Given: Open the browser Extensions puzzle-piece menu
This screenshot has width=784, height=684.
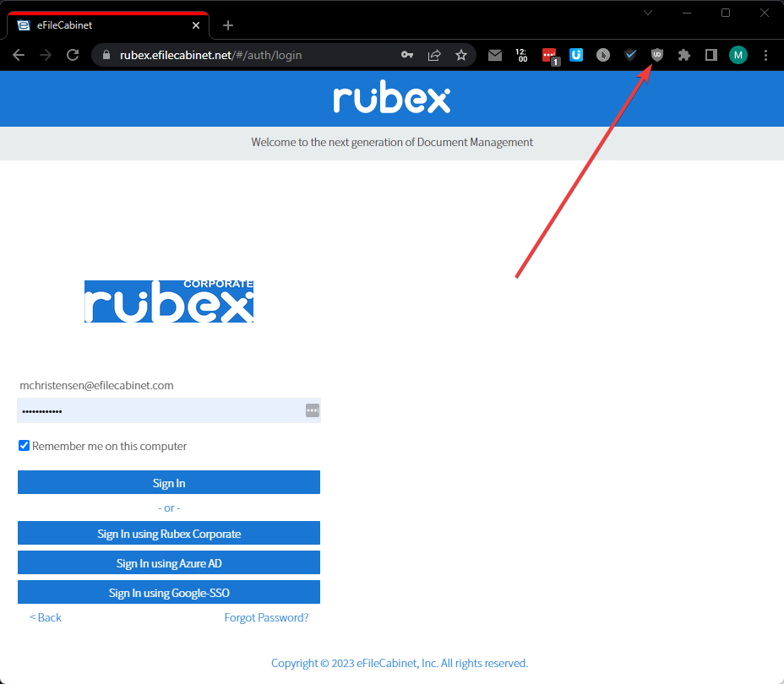Looking at the screenshot, I should pos(684,55).
